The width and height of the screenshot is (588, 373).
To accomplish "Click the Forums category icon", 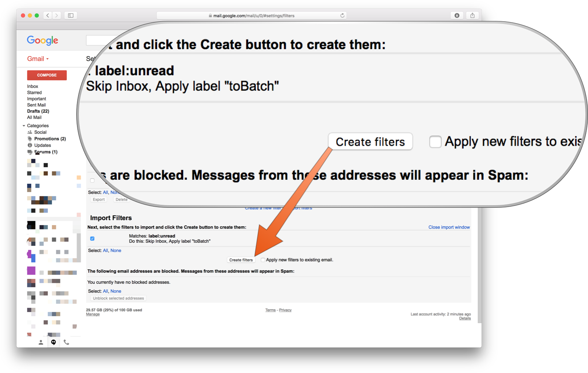I will pos(30,152).
